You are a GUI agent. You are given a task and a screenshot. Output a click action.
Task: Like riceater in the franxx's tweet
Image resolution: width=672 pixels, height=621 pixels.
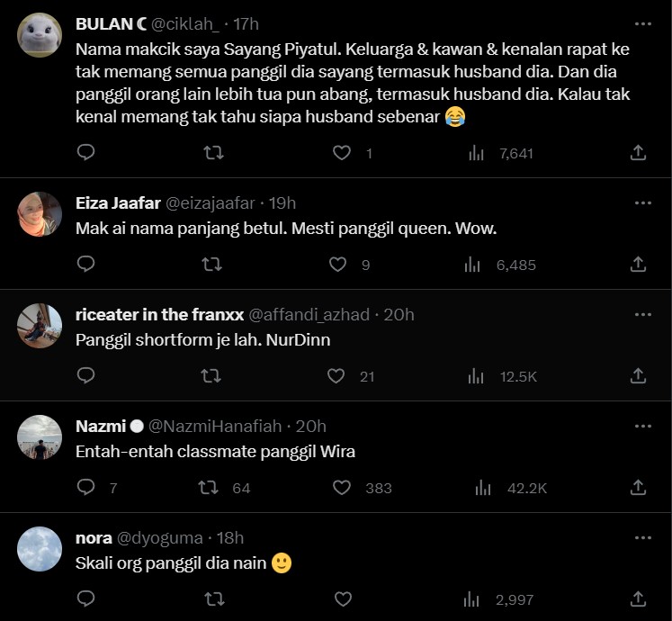[x=336, y=376]
